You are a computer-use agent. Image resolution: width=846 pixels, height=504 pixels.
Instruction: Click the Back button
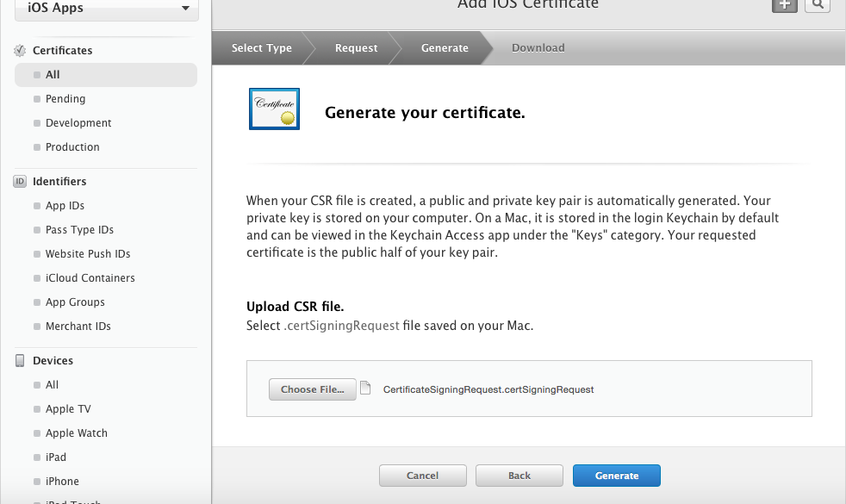pyautogui.click(x=519, y=476)
